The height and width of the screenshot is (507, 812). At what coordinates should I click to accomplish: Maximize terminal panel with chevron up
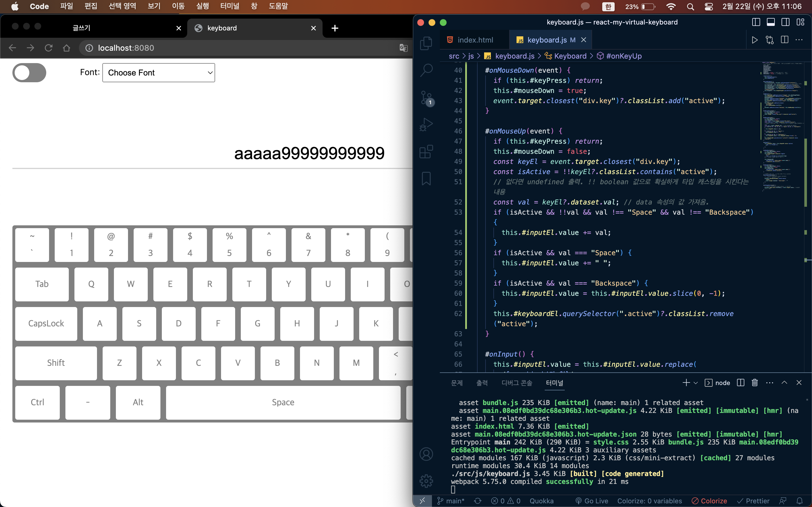click(x=784, y=383)
